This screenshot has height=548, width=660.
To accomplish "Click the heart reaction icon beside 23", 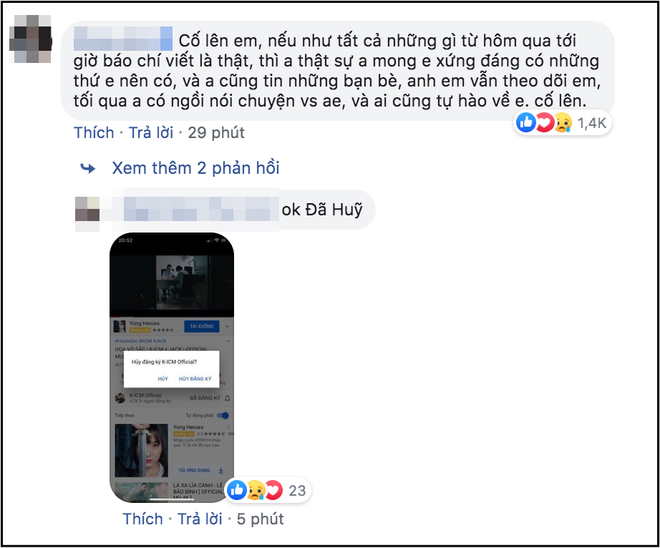I will coord(274,490).
